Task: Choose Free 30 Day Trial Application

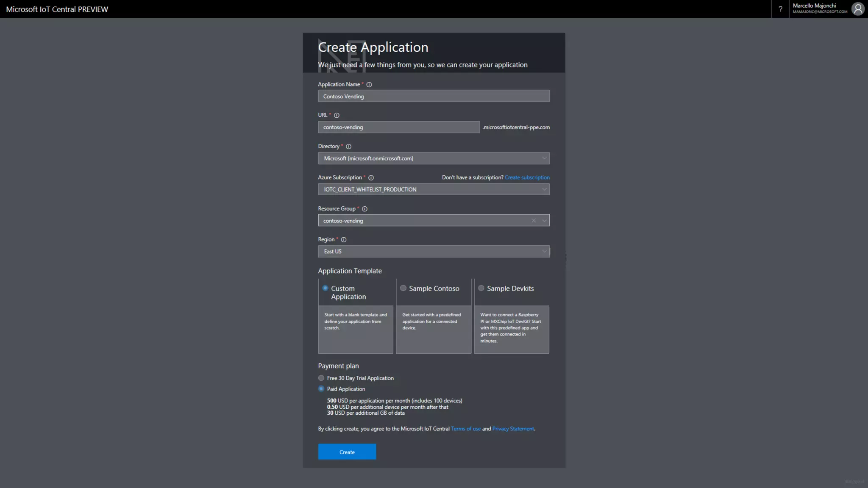Action: click(321, 378)
